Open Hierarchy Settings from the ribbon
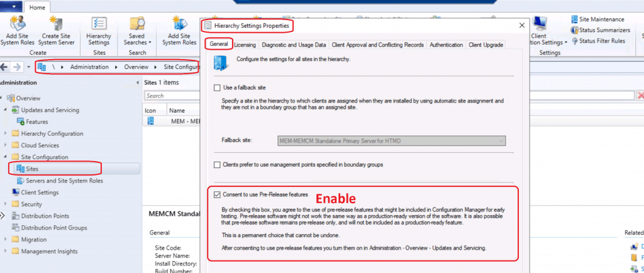Viewport: 644px width, 273px height. coord(99,31)
